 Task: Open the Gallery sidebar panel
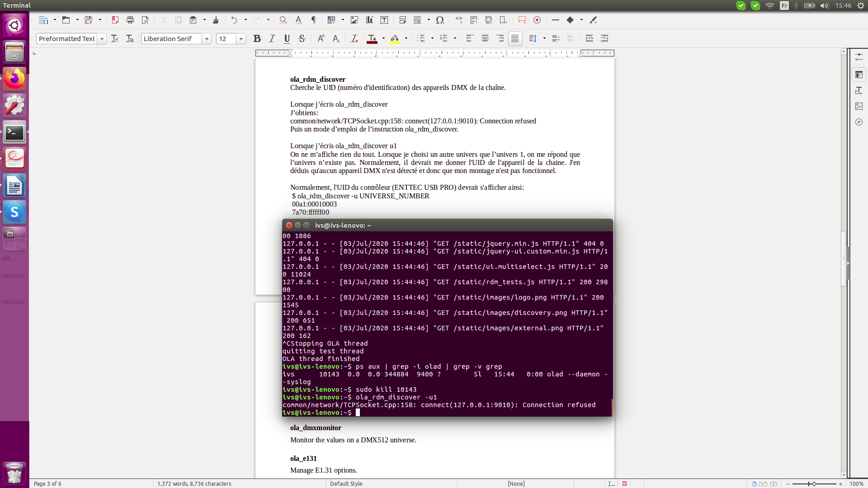point(859,106)
